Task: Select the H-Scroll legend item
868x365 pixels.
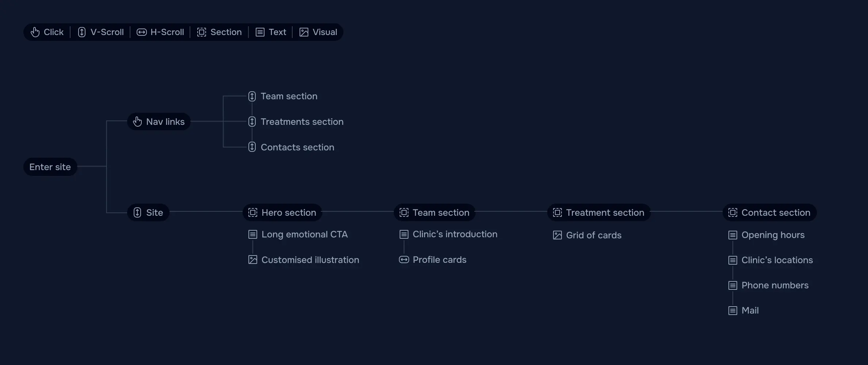Action: (x=160, y=32)
